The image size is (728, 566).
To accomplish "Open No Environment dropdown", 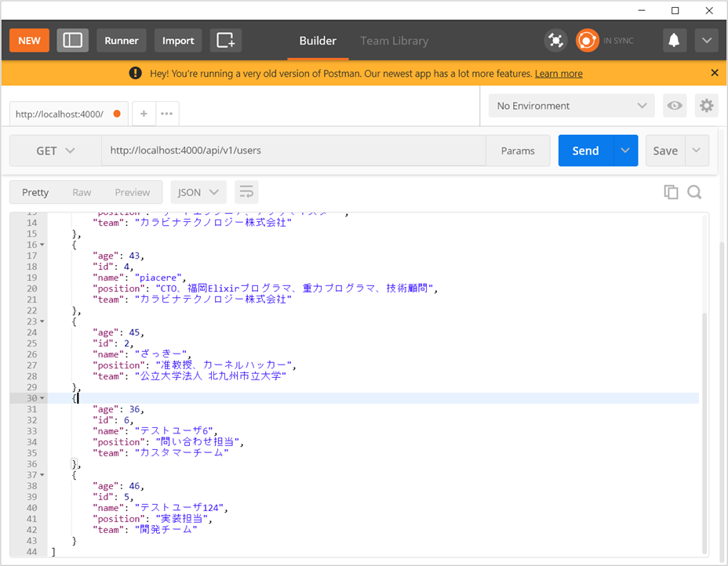I will click(x=572, y=105).
